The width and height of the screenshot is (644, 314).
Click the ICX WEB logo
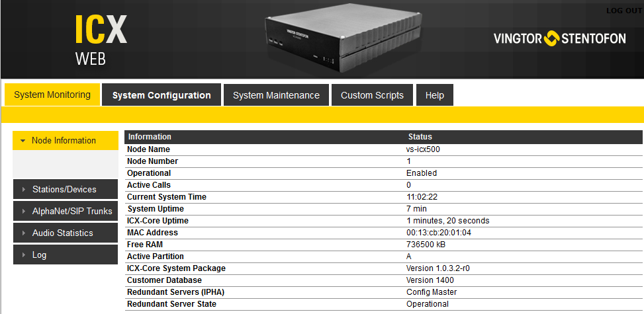click(100, 38)
